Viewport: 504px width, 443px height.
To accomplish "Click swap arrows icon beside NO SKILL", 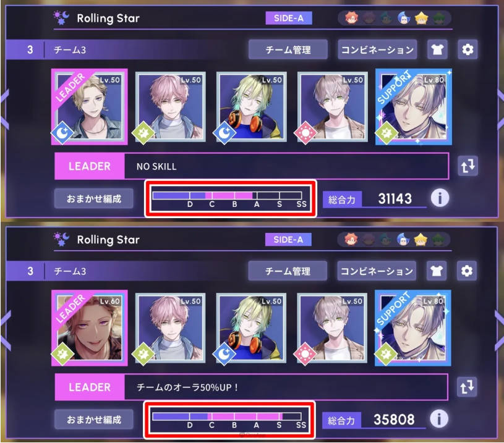I will pos(468,166).
